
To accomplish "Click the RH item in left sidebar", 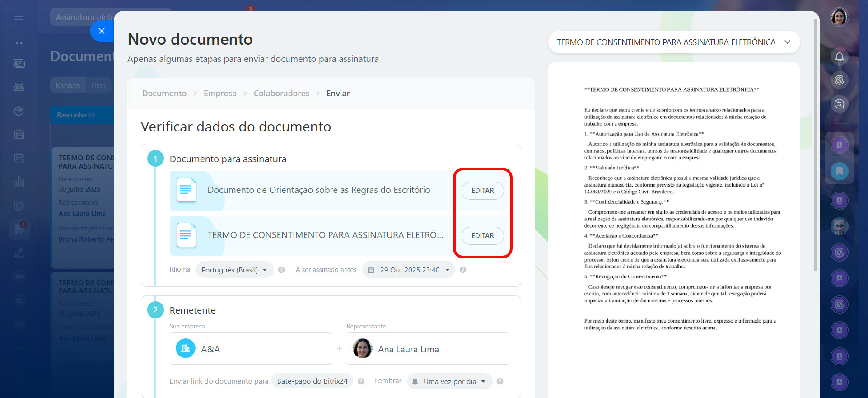I will [x=19, y=276].
